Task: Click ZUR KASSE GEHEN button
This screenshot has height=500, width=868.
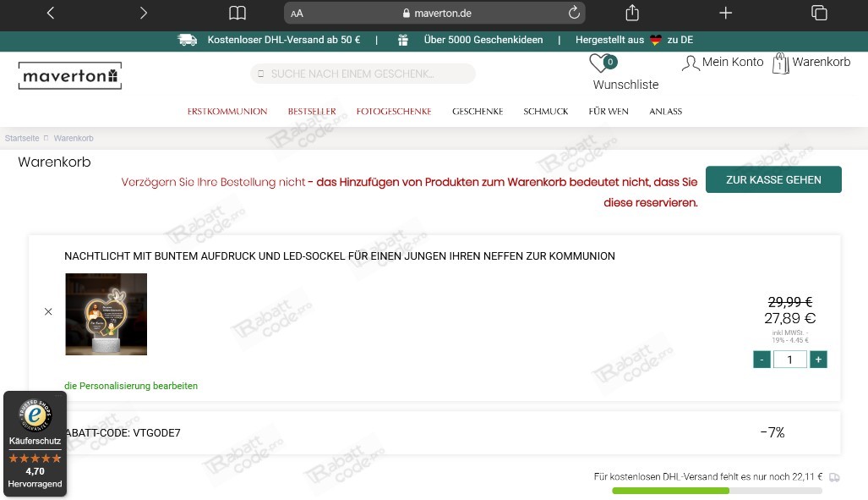Action: [773, 179]
